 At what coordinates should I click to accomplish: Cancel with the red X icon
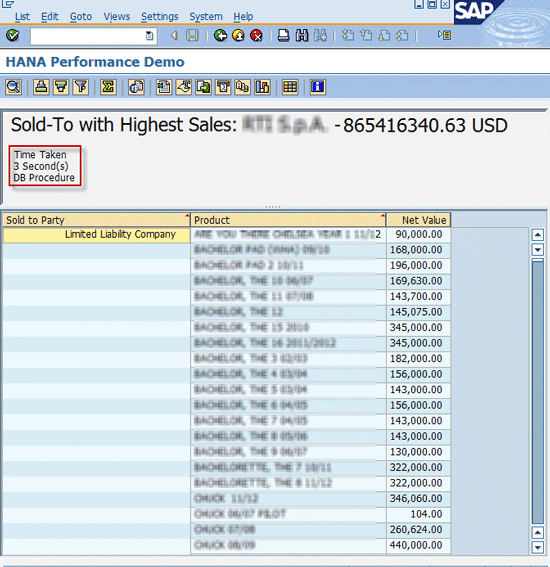[257, 35]
